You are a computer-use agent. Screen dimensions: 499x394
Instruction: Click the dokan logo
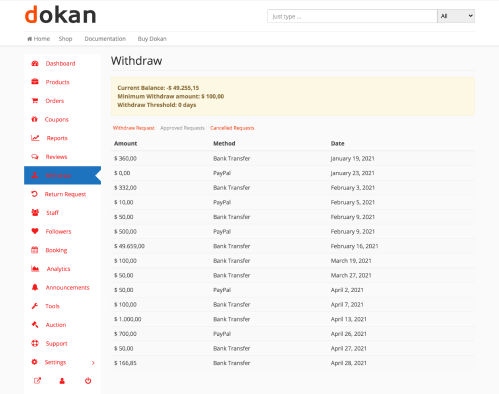tap(60, 15)
